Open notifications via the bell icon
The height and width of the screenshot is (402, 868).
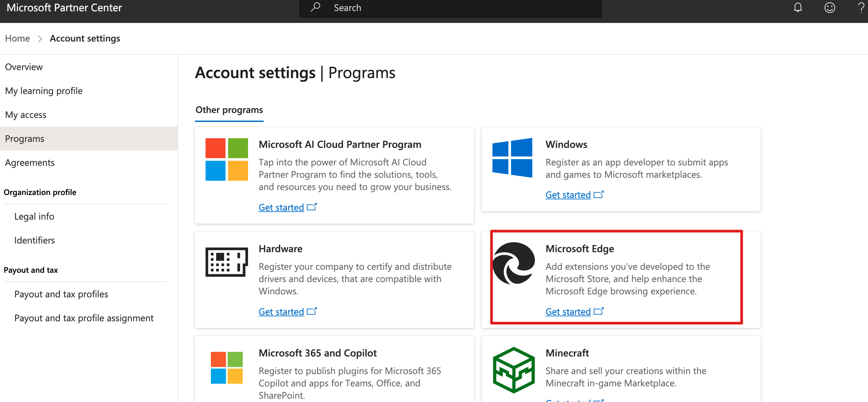coord(798,7)
